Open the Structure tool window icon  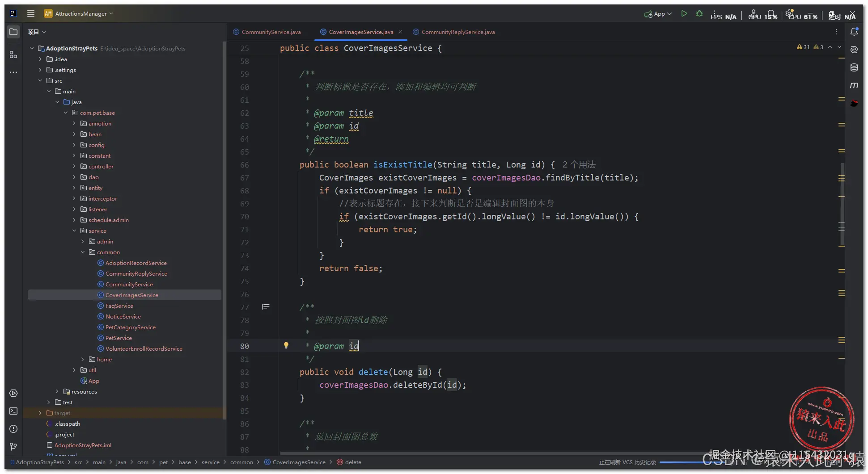pos(13,55)
